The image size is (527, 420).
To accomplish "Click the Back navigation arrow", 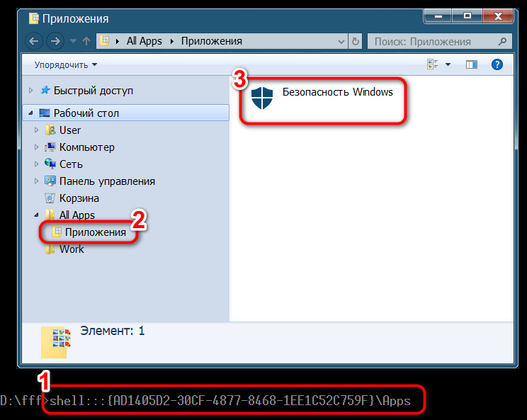I will click(33, 41).
